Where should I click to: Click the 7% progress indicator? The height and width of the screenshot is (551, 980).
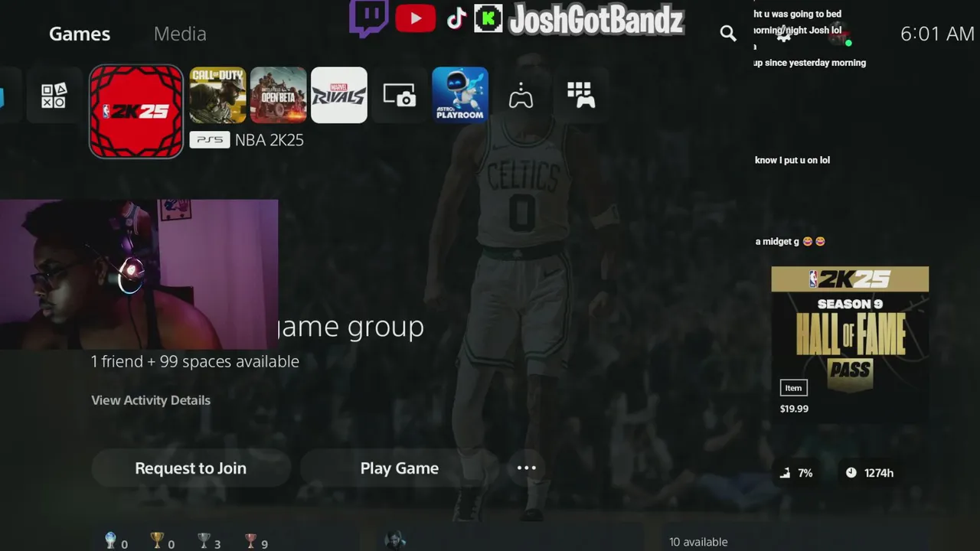click(x=796, y=473)
